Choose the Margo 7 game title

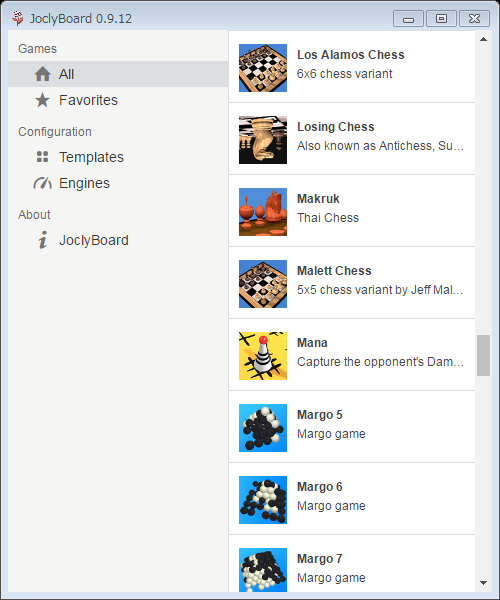(x=320, y=559)
